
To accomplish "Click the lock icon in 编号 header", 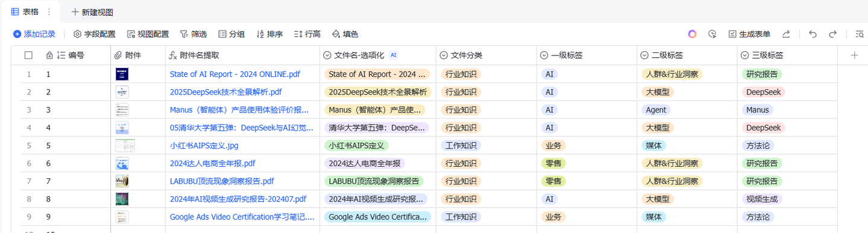I will tap(49, 55).
